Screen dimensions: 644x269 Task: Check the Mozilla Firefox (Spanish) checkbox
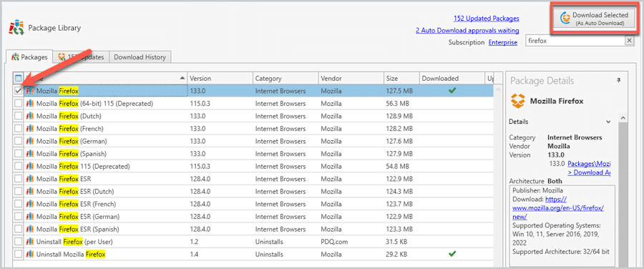tap(18, 154)
